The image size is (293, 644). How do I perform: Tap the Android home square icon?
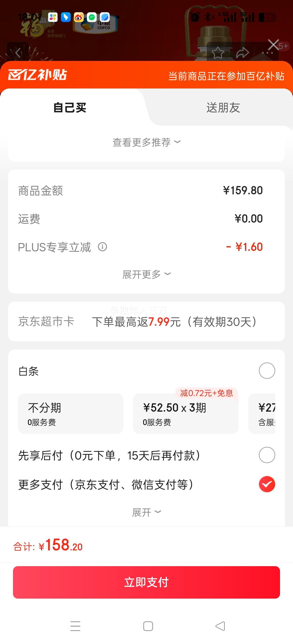coord(148,626)
